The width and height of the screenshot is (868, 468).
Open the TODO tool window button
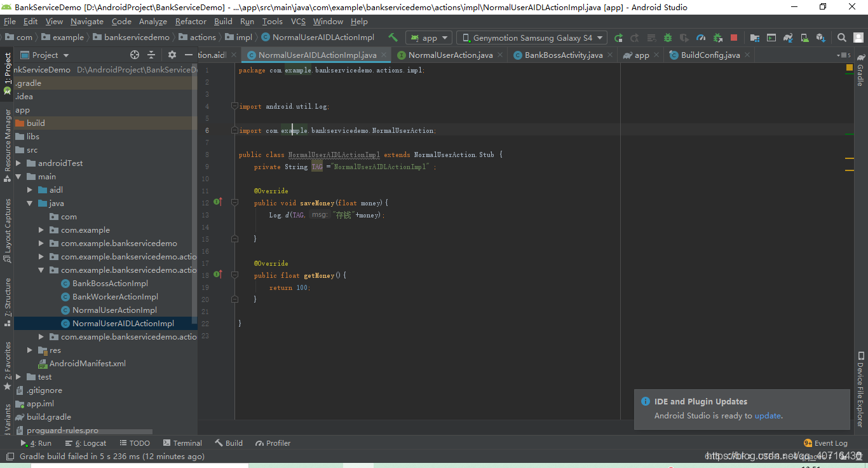pos(135,443)
